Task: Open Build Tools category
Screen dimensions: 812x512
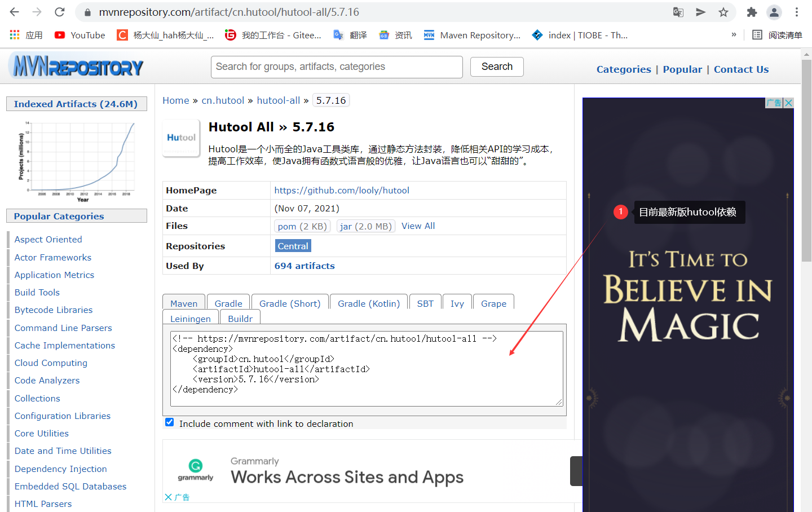Action: click(37, 292)
